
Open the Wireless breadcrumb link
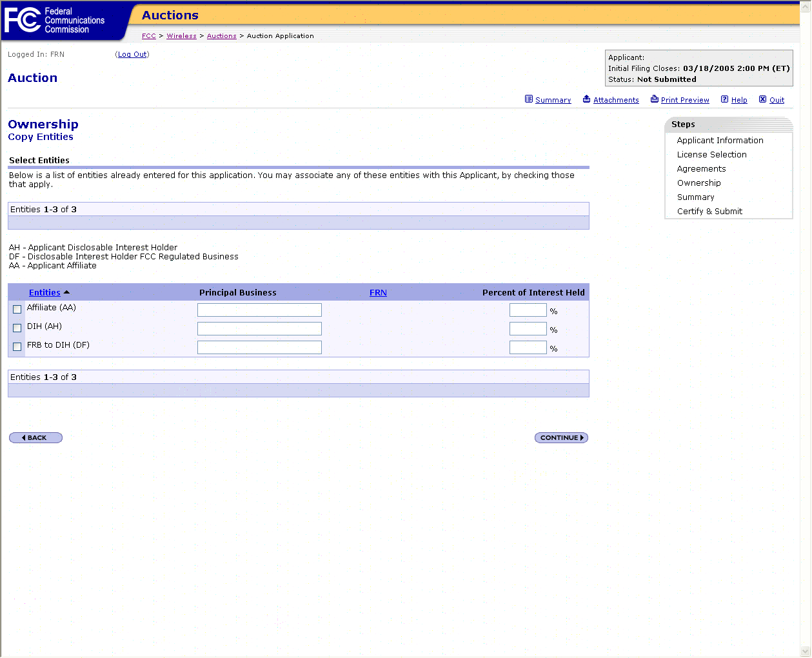[x=181, y=36]
